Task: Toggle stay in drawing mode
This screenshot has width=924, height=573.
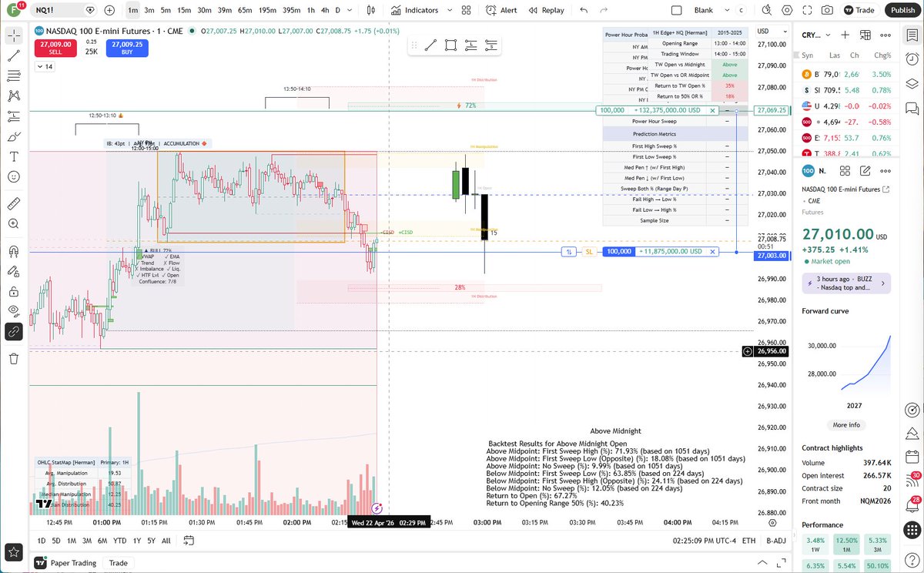Action: [x=14, y=271]
